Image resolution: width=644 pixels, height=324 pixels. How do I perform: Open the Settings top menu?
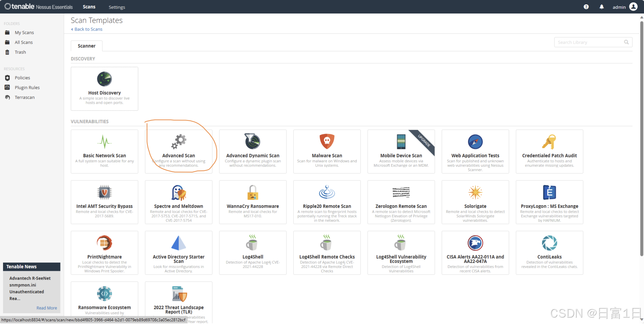click(117, 7)
